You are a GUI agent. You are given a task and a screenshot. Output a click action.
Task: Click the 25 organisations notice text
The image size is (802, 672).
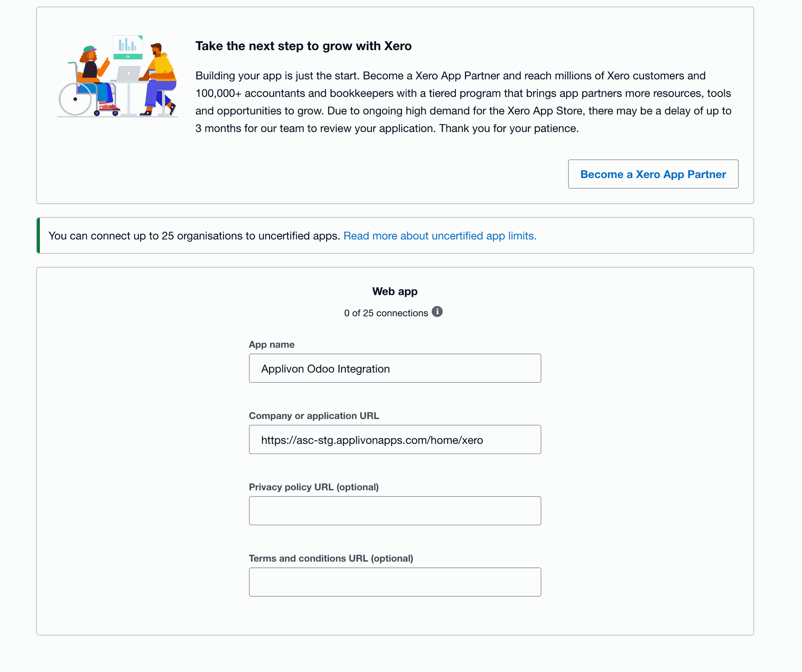pos(194,236)
